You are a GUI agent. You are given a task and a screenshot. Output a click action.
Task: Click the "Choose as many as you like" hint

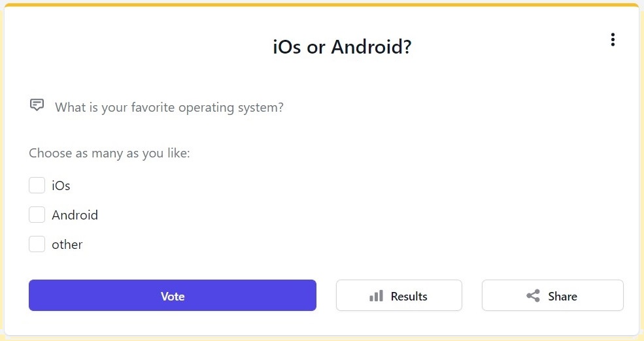point(109,154)
